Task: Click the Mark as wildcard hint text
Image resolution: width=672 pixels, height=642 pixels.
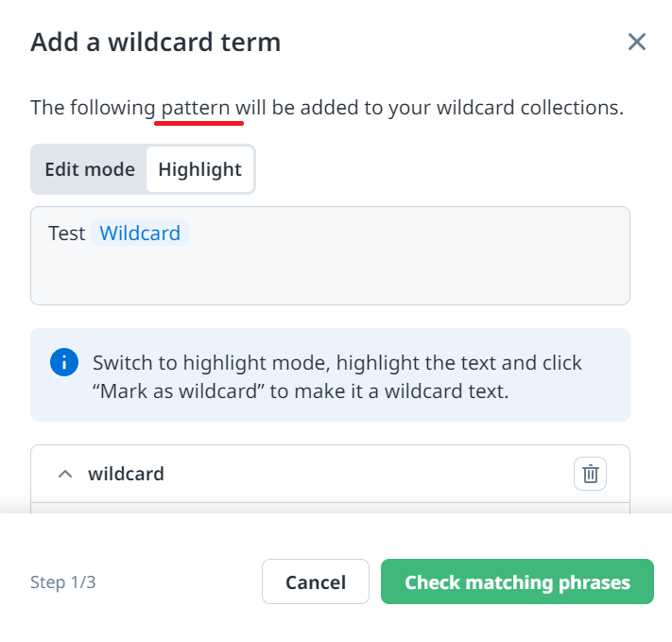Action: pyautogui.click(x=180, y=390)
